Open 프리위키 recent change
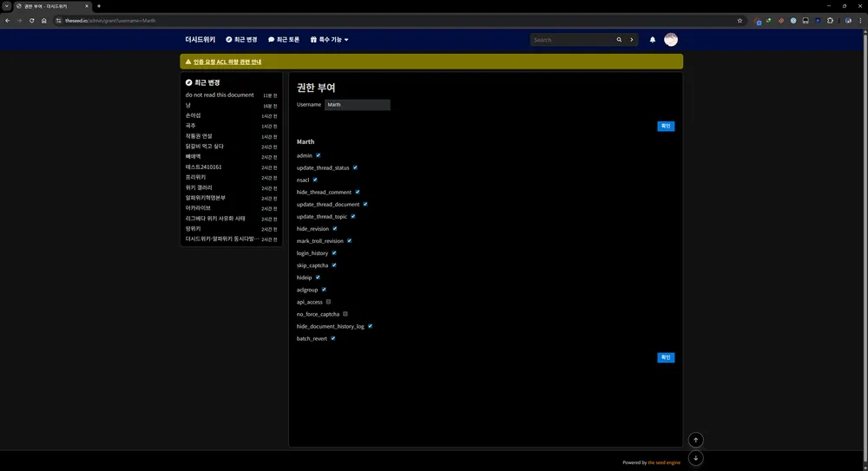The width and height of the screenshot is (868, 471). click(195, 177)
